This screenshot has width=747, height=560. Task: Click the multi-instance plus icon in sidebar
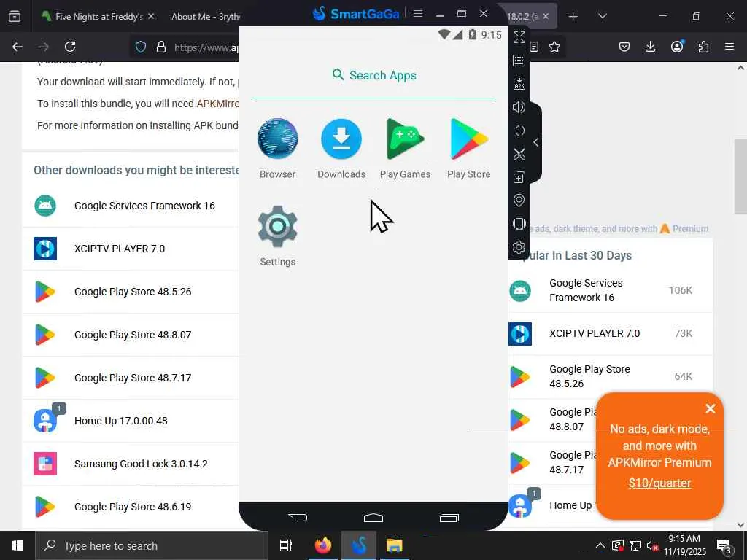tap(519, 177)
